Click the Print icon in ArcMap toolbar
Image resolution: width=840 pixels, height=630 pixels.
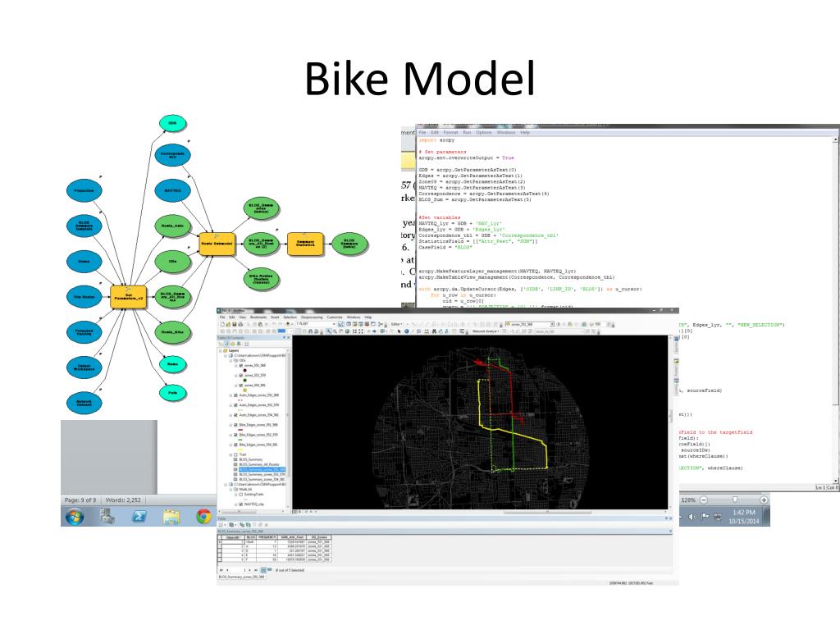[240, 324]
